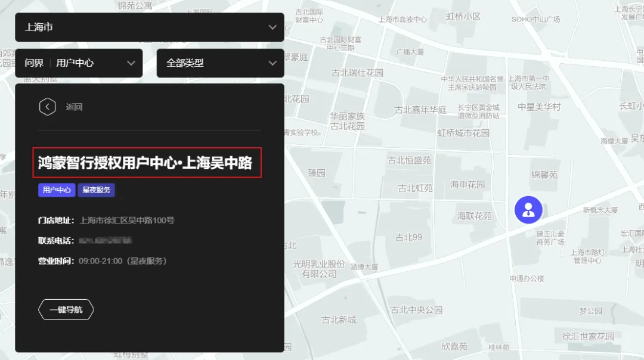Click the 古北新城 map label
This screenshot has width=644, height=360.
pyautogui.click(x=339, y=319)
